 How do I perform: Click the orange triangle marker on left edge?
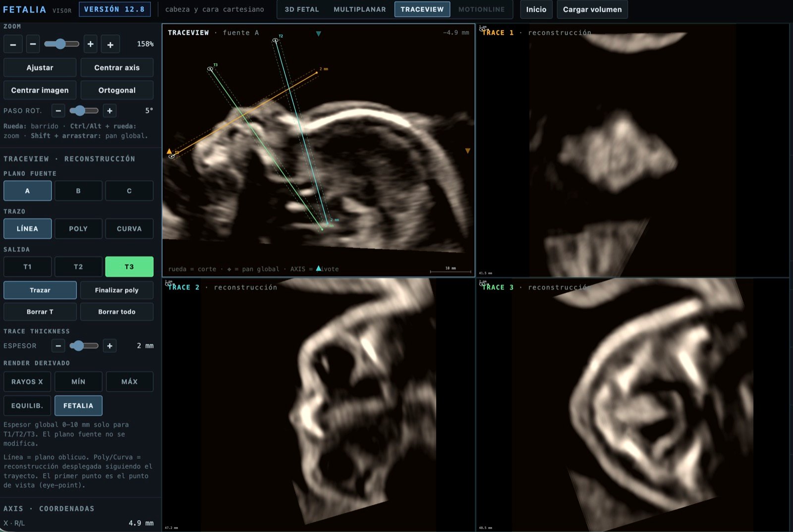coord(169,151)
